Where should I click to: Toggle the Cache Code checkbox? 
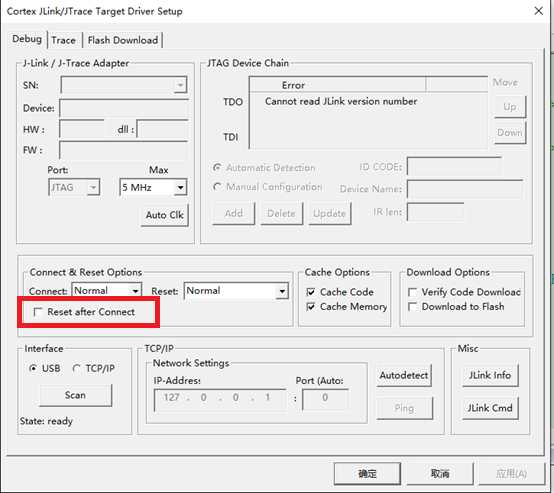(311, 292)
